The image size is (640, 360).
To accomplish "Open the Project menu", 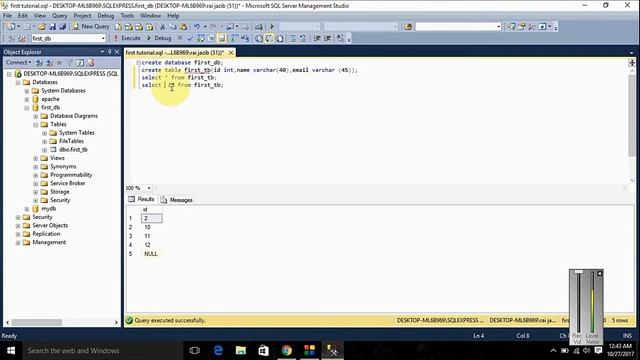I will (82, 16).
